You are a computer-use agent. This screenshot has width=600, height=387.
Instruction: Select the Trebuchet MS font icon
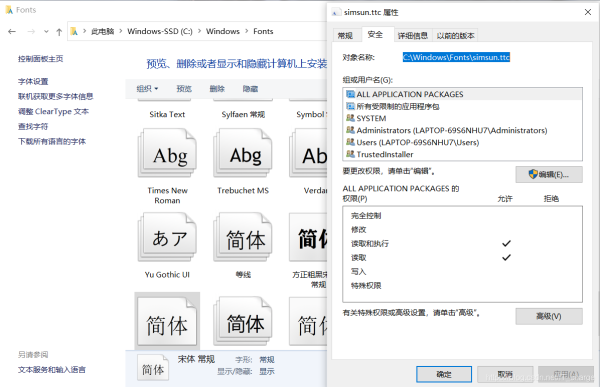coord(243,153)
